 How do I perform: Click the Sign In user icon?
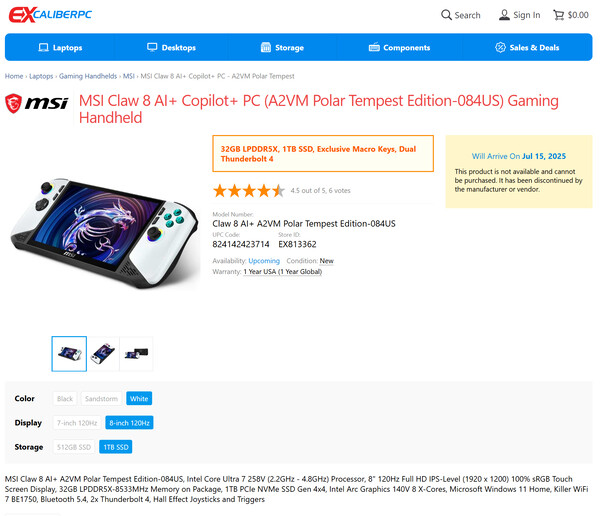(x=504, y=15)
